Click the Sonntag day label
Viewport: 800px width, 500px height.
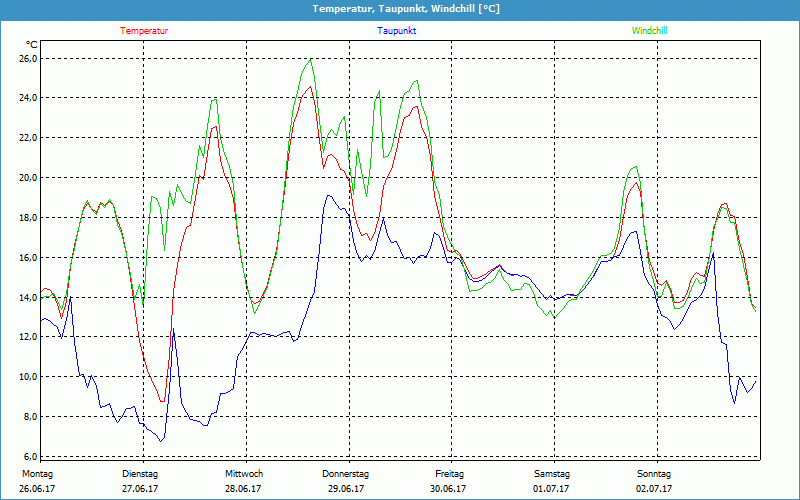(654, 474)
